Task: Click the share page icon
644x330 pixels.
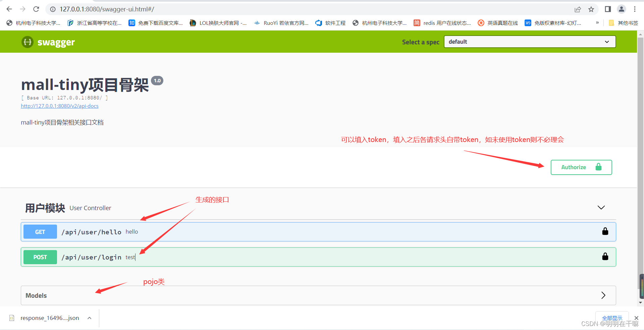Action: [578, 9]
